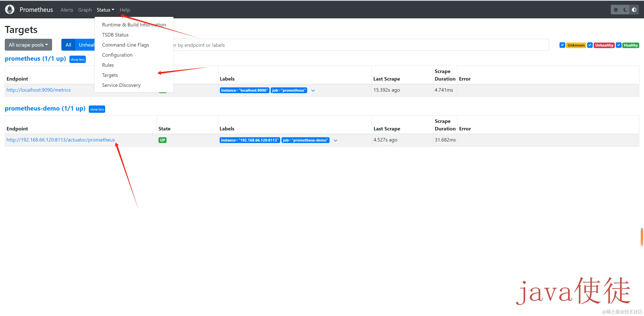Click the 4.527s ago last scrape value

pyautogui.click(x=385, y=140)
